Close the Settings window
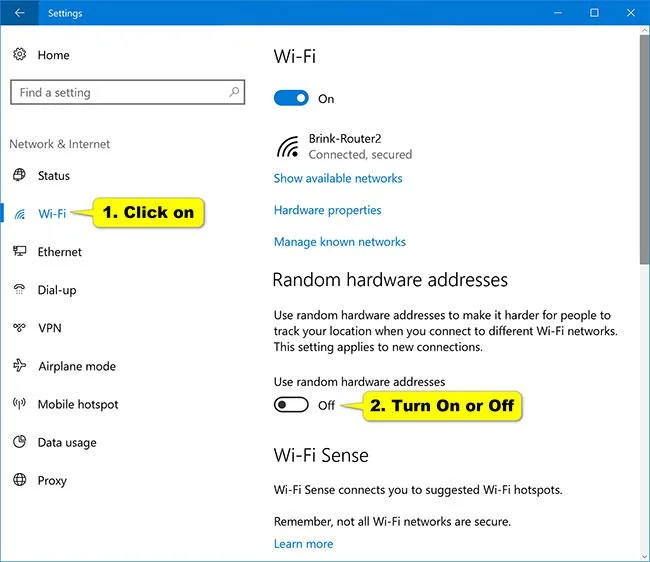This screenshot has height=562, width=650. tap(631, 13)
